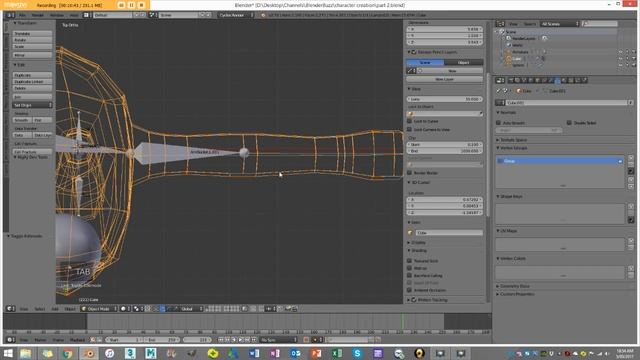Open the Object Mode dropdown

point(99,309)
